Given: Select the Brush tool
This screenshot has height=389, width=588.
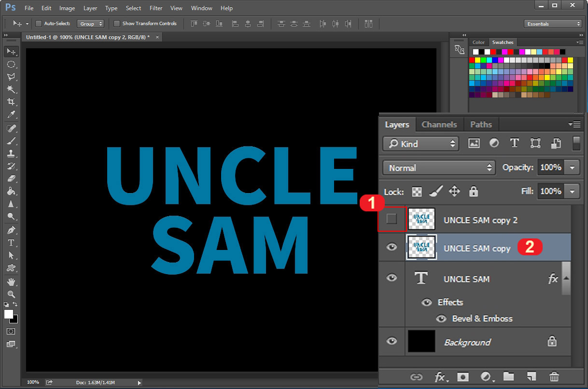Looking at the screenshot, I should [11, 141].
